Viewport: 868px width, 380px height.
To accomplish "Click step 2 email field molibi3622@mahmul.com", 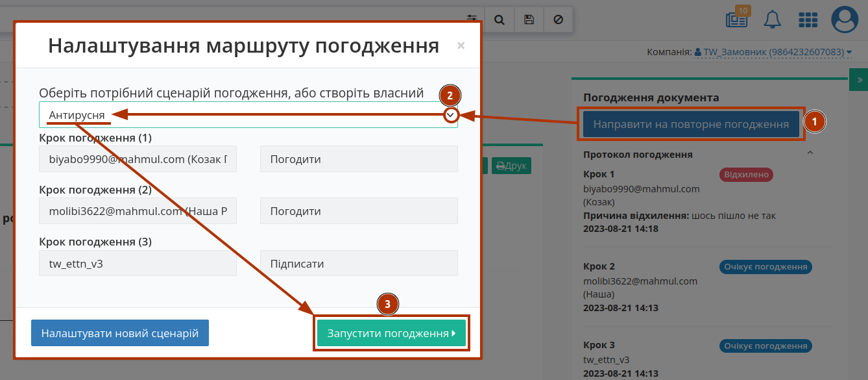I will pyautogui.click(x=138, y=211).
